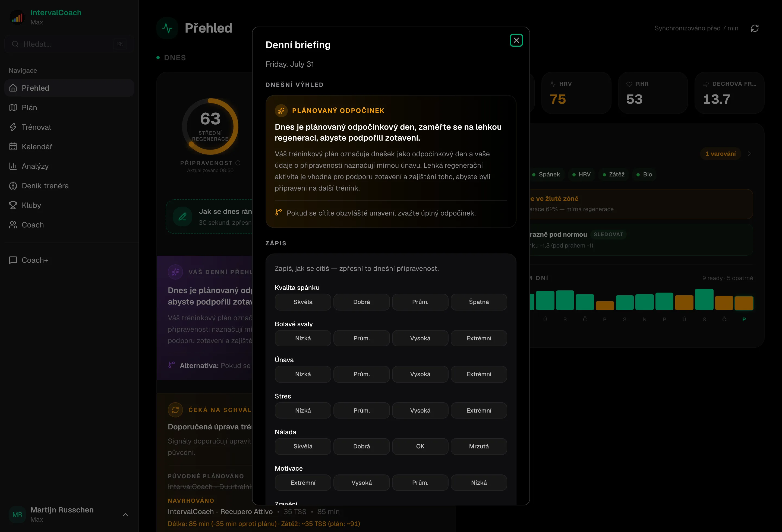The width and height of the screenshot is (782, 532).
Task: Click the Spánek signal chip
Action: tap(546, 175)
